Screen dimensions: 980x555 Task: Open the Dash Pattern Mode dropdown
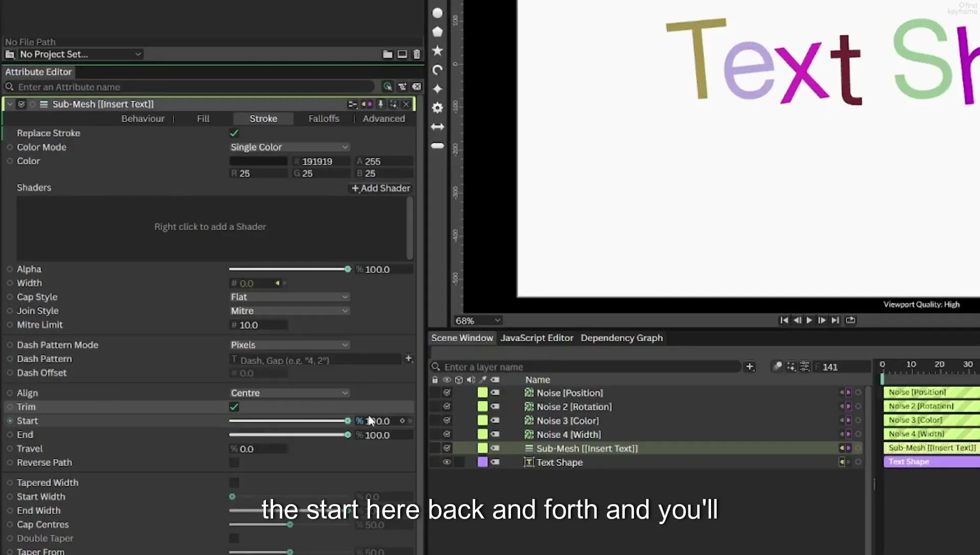[x=289, y=345]
